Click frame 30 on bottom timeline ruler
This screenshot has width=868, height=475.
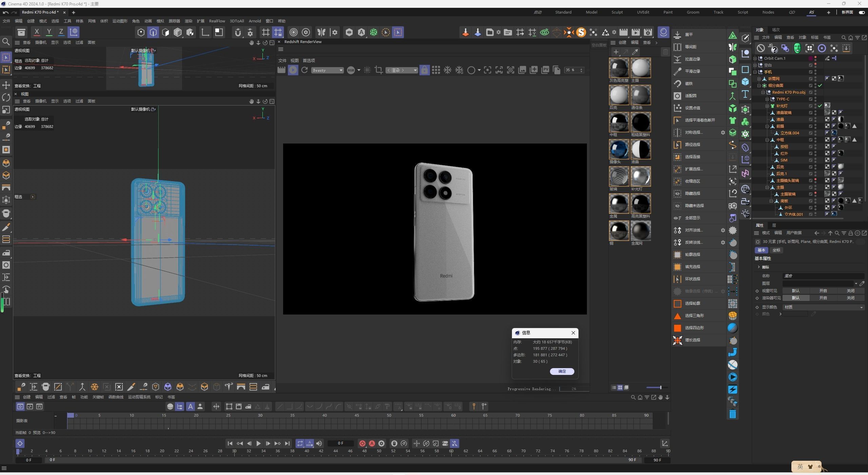(234, 451)
